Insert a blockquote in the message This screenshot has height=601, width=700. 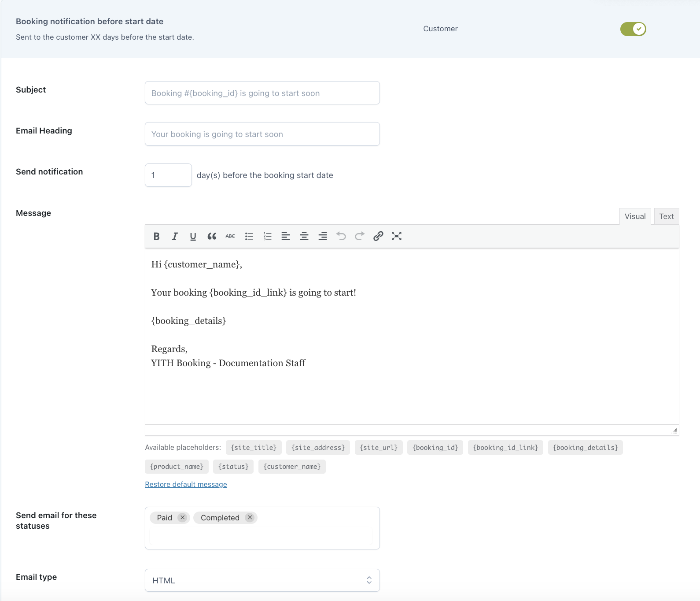coord(212,236)
